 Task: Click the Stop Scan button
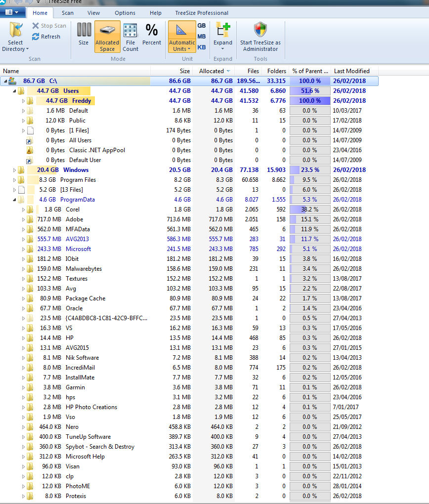(49, 26)
